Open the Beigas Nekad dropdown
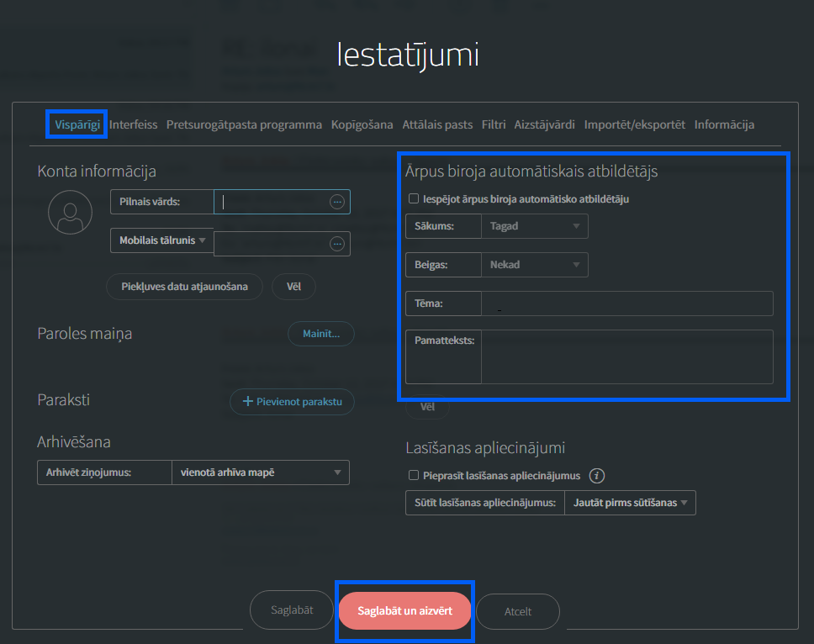The image size is (814, 644). (535, 265)
